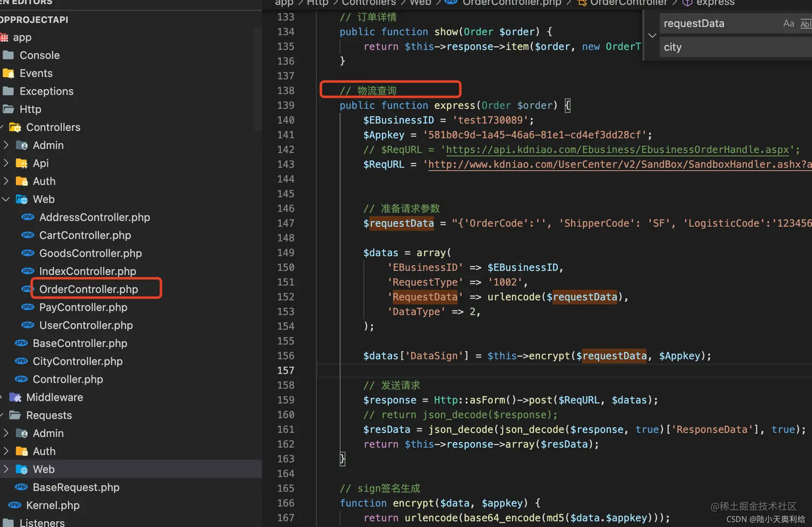Image resolution: width=812 pixels, height=527 pixels.
Task: Select the CityController.php PHP file icon
Action: tap(21, 361)
